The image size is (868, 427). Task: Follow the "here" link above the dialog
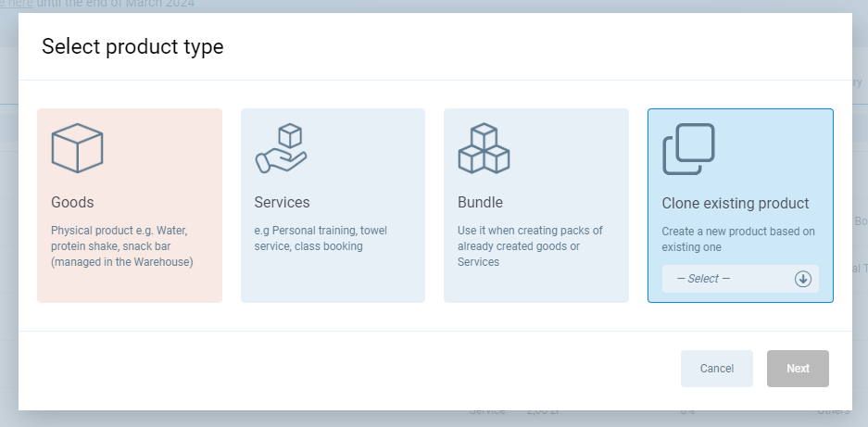click(20, 4)
